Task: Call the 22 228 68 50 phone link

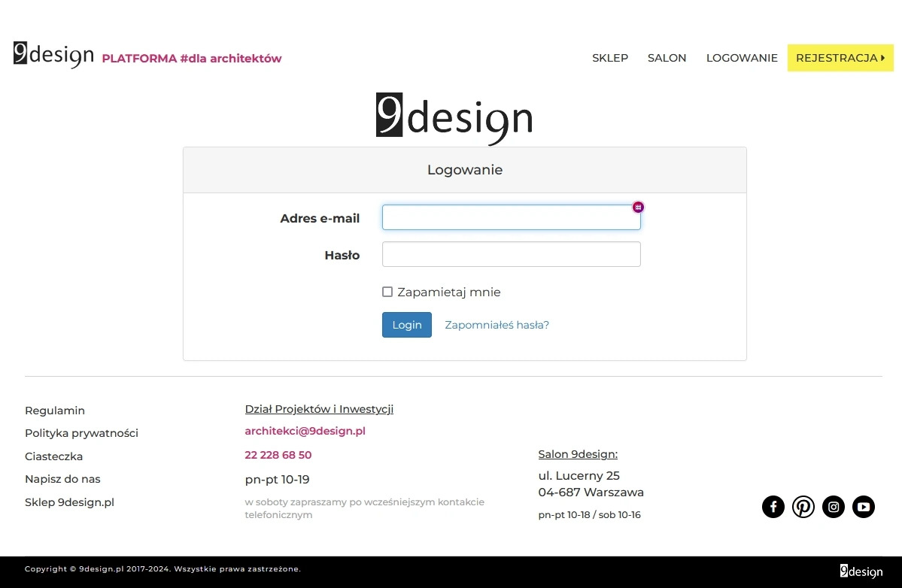Action: (x=278, y=454)
